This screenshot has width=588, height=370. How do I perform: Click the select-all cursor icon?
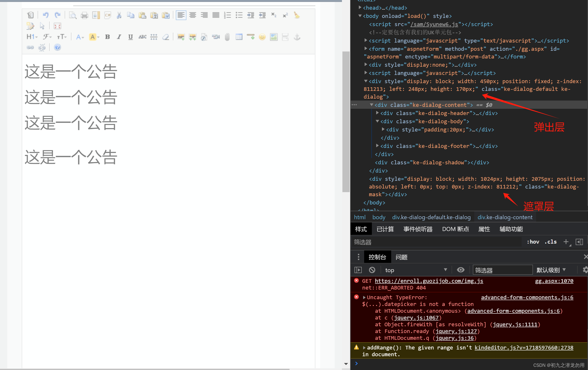click(x=42, y=26)
